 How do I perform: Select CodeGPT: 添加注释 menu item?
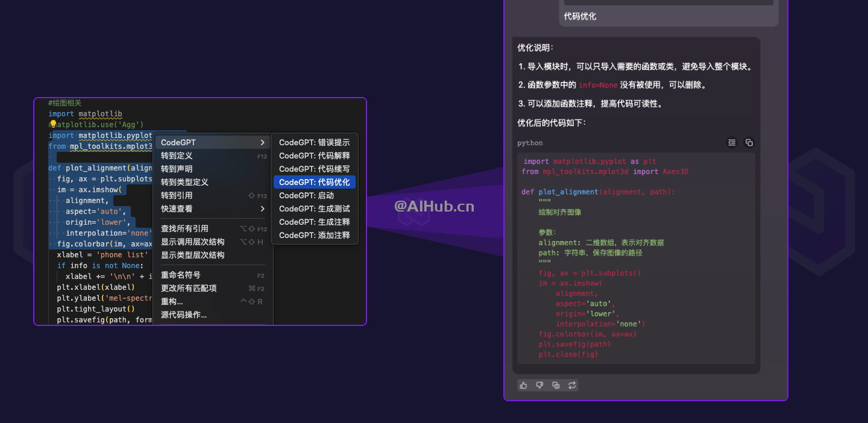315,235
